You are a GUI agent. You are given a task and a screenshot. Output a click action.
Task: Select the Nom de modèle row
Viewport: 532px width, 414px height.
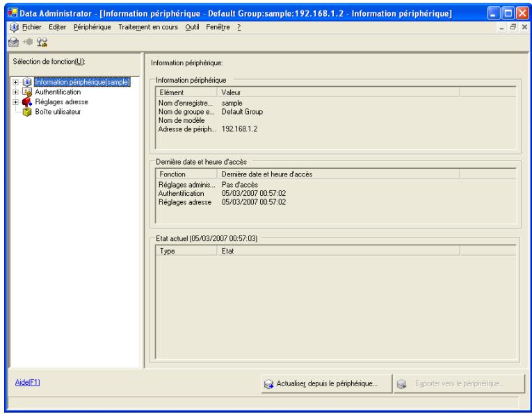coord(336,120)
